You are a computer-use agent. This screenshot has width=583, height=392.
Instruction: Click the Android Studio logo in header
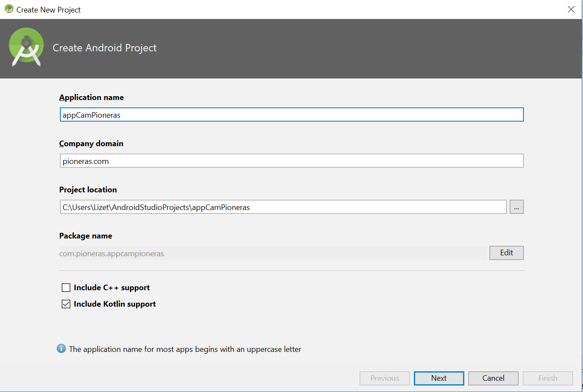pyautogui.click(x=26, y=47)
